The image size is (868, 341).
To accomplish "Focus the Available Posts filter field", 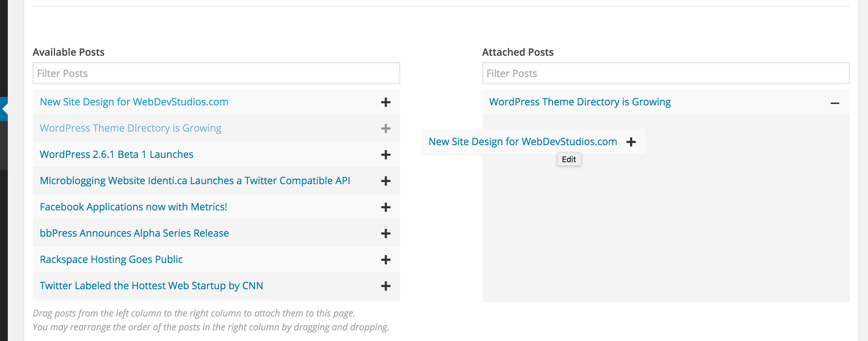I will click(216, 73).
